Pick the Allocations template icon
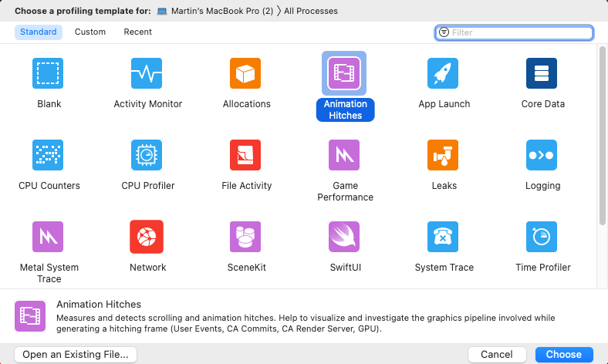 [x=245, y=74]
